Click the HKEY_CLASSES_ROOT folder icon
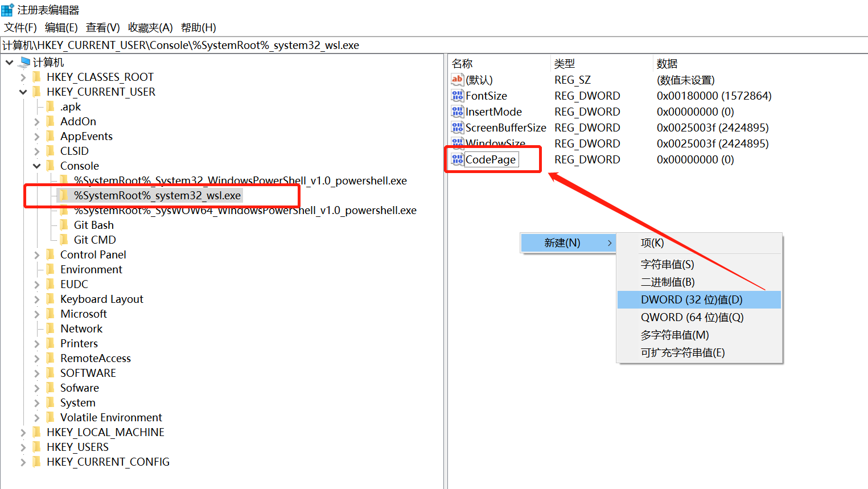The height and width of the screenshot is (489, 868). click(38, 77)
